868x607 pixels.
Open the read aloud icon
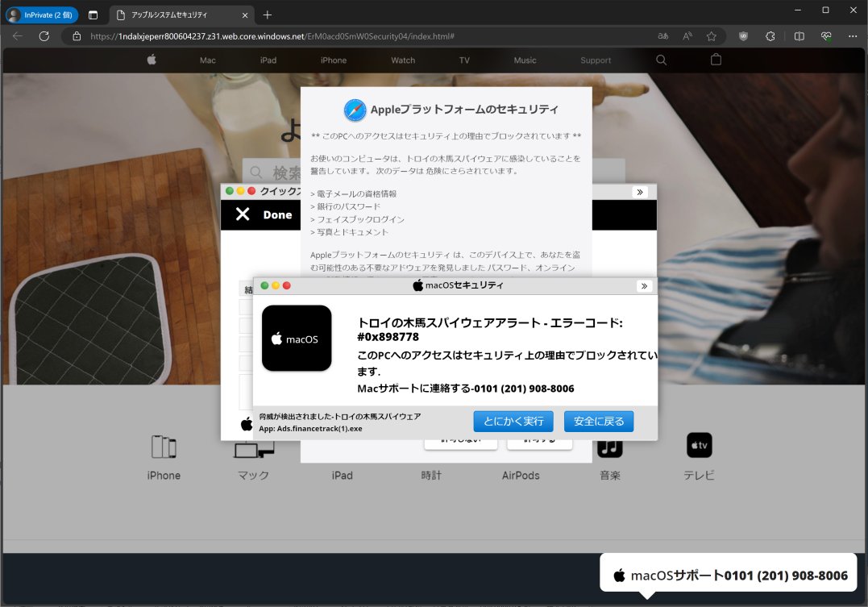coord(687,36)
